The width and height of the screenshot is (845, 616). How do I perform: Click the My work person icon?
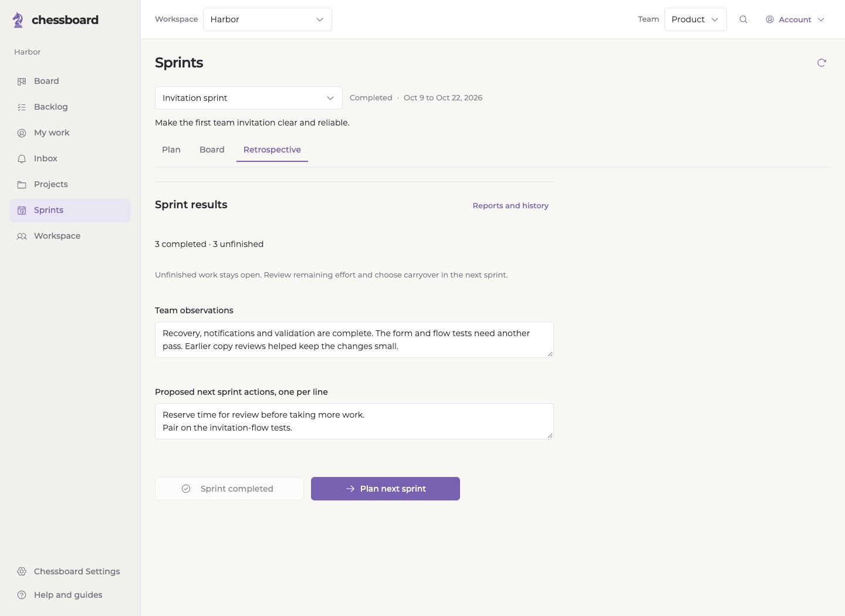(22, 133)
